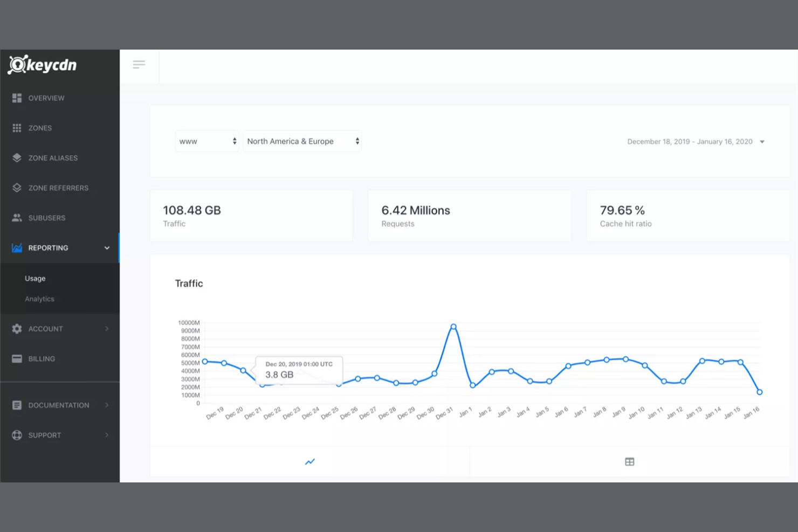This screenshot has height=532, width=798.
Task: Switch the traffic chart to table view
Action: pos(630,461)
